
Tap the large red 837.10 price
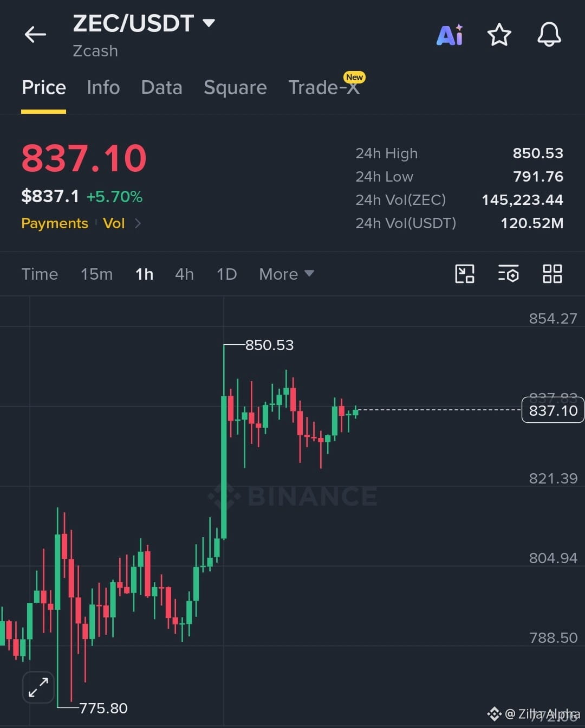coord(84,158)
